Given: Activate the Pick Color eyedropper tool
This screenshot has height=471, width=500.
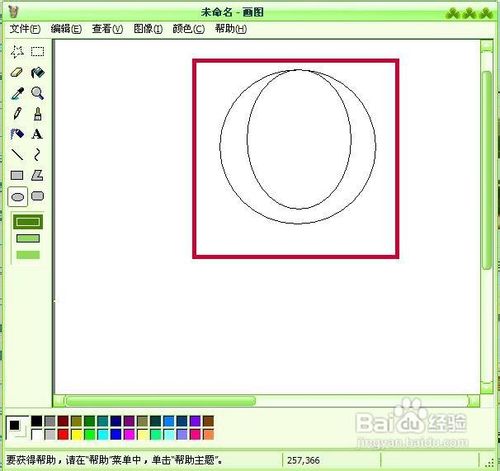Looking at the screenshot, I should 17,93.
